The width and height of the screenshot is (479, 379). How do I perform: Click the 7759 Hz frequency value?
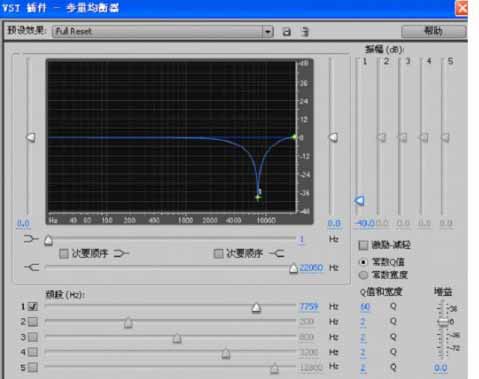309,306
